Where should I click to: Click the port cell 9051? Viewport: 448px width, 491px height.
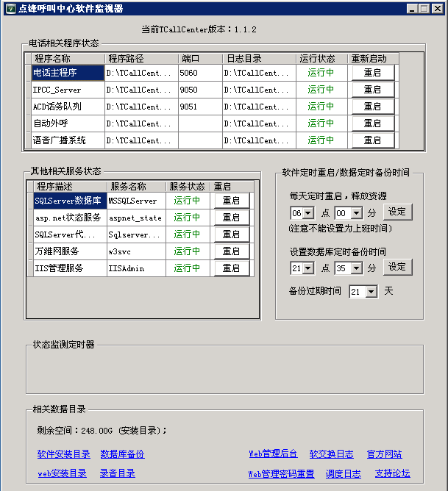(200, 107)
